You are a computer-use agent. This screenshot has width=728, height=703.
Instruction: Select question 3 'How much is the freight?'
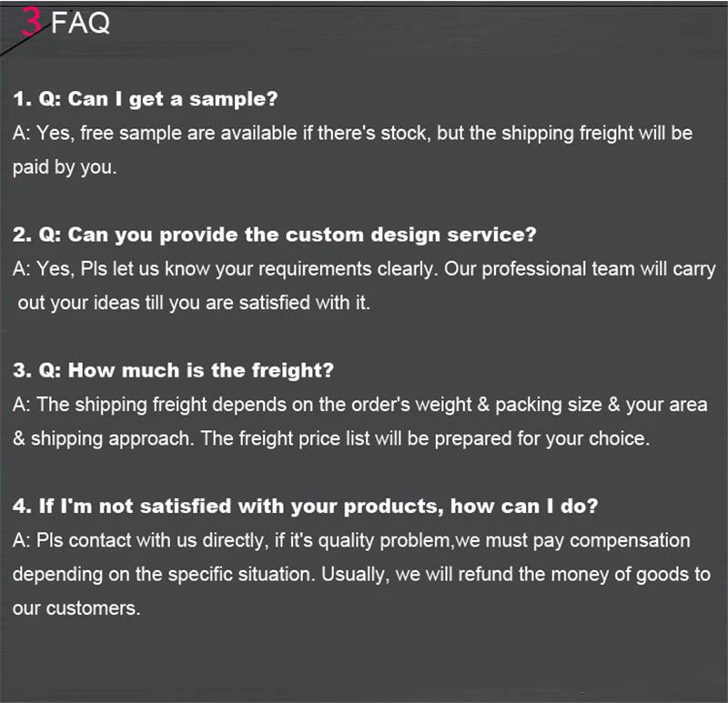point(173,370)
